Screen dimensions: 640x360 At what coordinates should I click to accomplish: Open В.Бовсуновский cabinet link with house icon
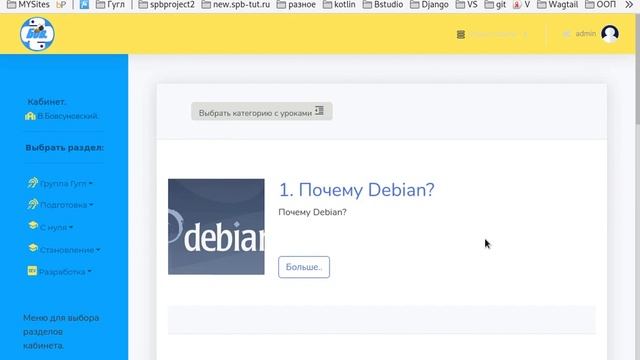(x=62, y=116)
